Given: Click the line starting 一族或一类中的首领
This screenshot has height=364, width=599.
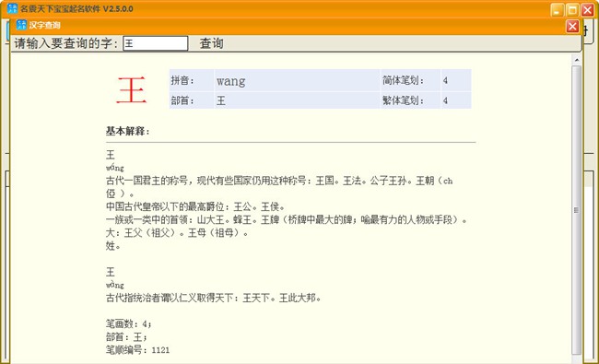Looking at the screenshot, I should 286,219.
